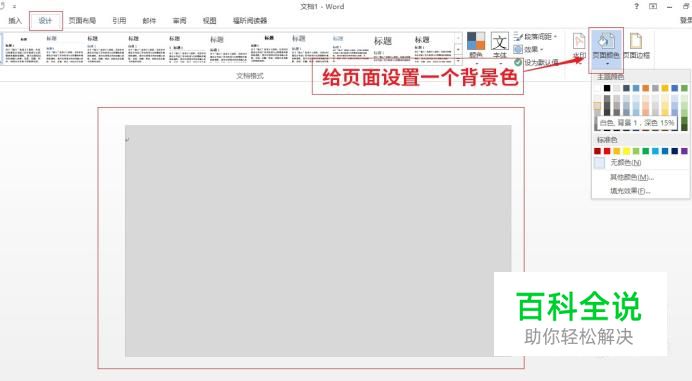The image size is (692, 381).
Task: Open Ribbon Display Options icon
Action: [653, 7]
